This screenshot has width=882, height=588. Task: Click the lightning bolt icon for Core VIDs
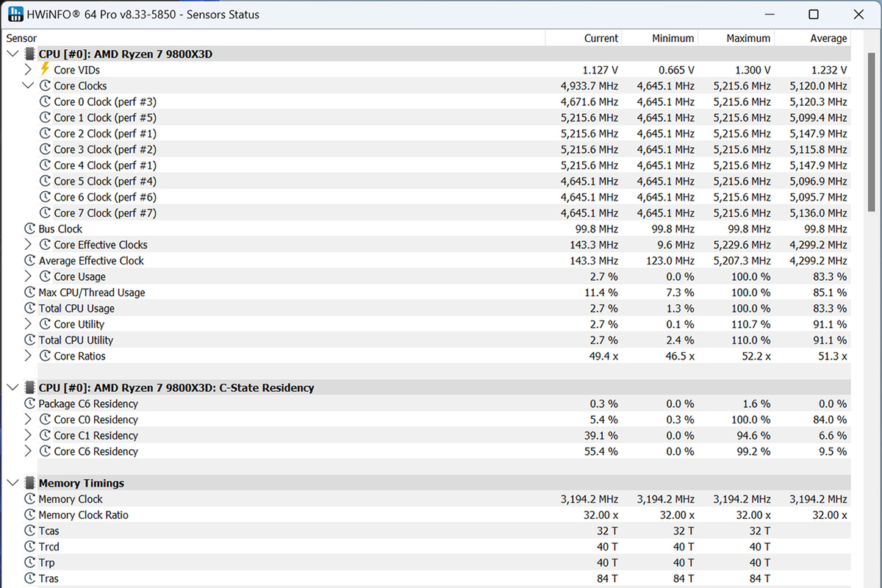pyautogui.click(x=45, y=69)
